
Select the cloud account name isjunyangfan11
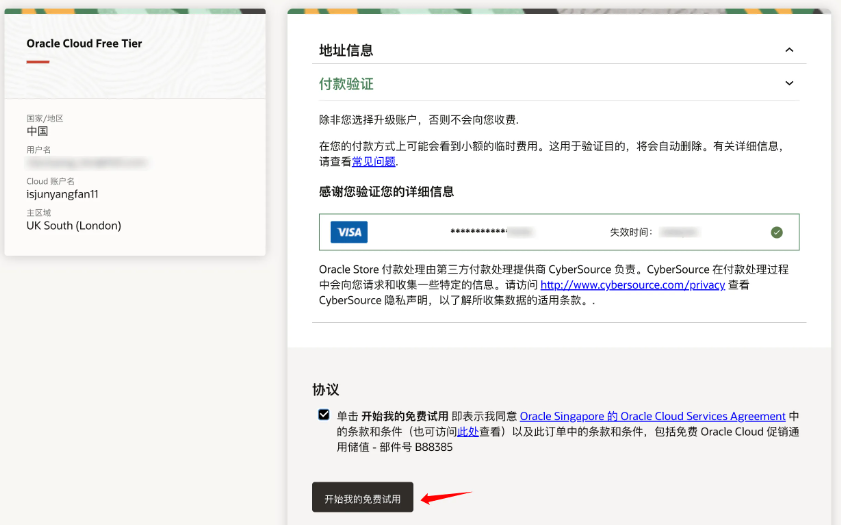pyautogui.click(x=62, y=194)
